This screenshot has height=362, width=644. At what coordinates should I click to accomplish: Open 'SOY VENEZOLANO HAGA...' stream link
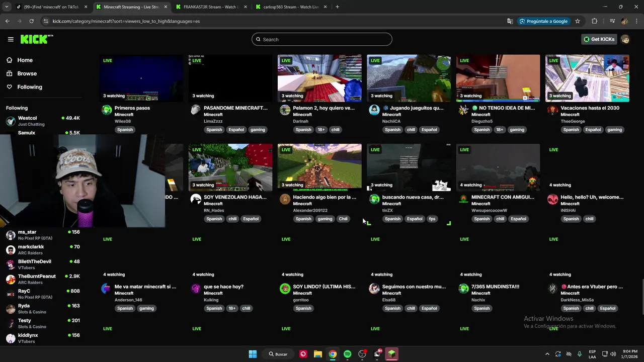click(235, 197)
